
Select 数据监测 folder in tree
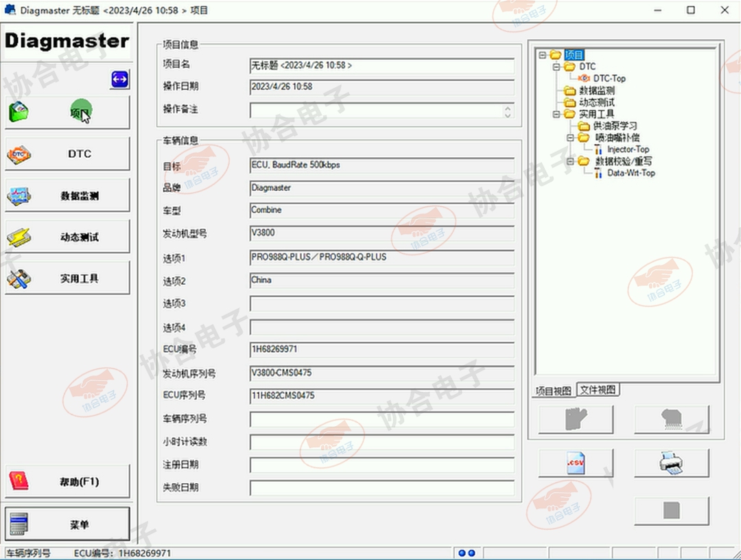[x=596, y=91]
